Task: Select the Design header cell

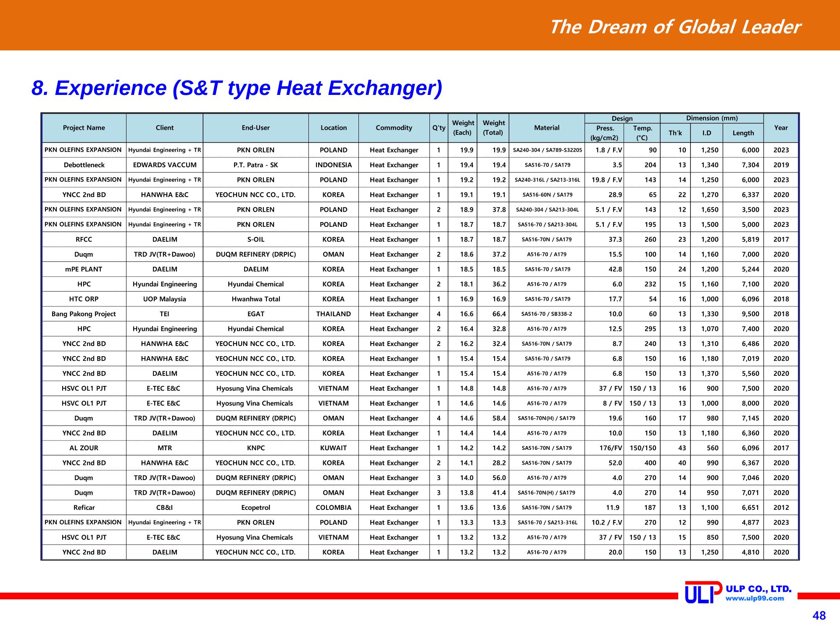Action: click(x=622, y=119)
